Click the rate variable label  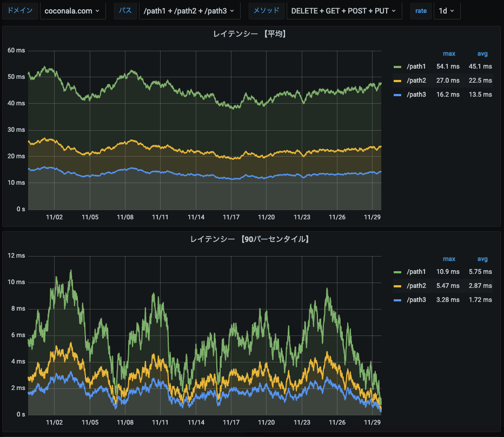point(421,10)
